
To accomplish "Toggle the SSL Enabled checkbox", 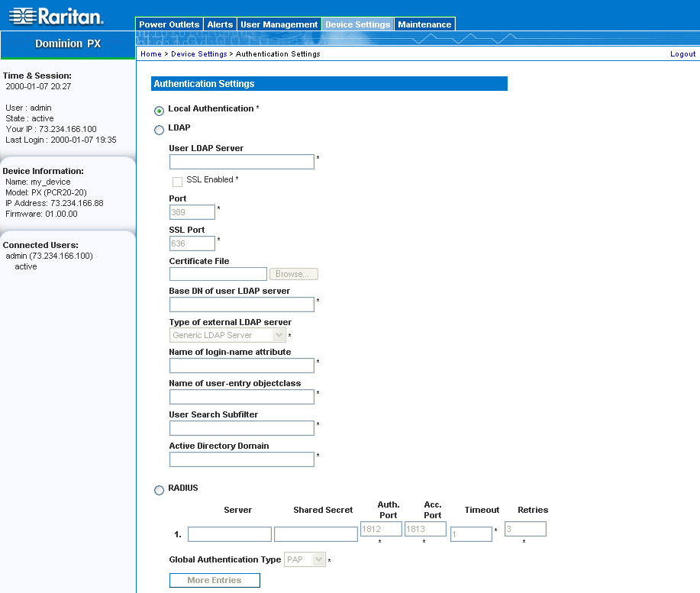I will click(177, 182).
